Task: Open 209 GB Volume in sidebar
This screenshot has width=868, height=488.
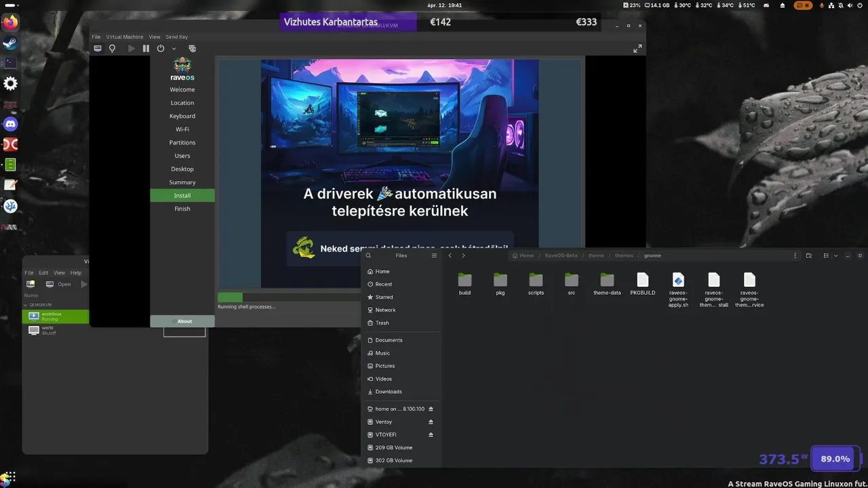Action: (402, 447)
